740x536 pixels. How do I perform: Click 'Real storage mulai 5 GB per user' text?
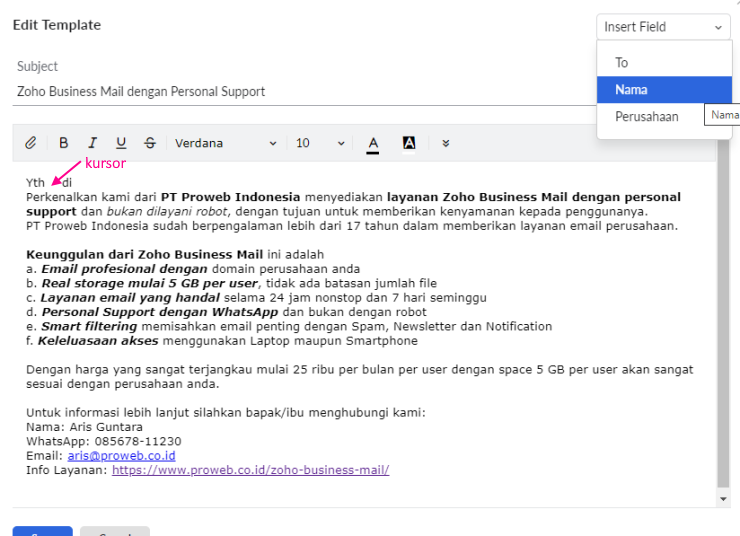pos(150,284)
